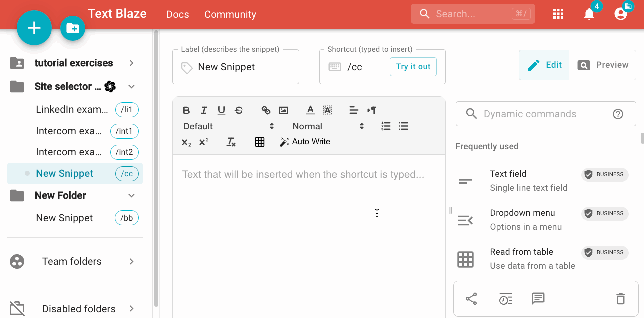Open the Normal size dropdown
The width and height of the screenshot is (644, 318).
point(328,126)
